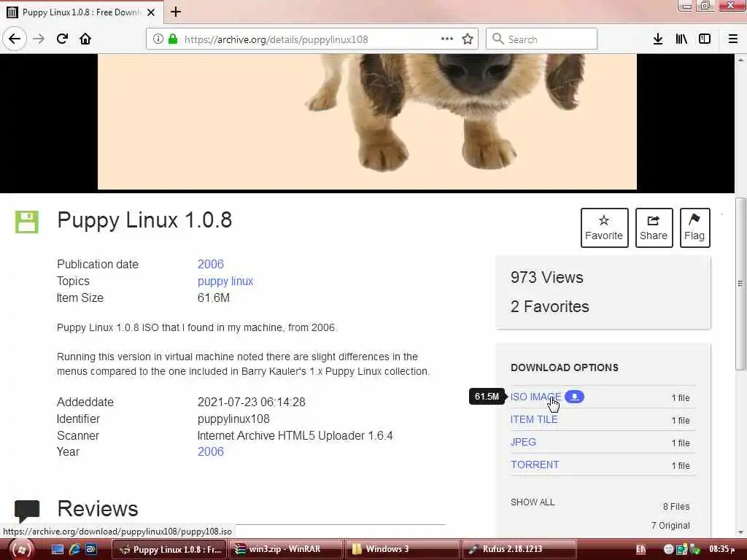Click the scrollbar up arrow

[x=740, y=60]
